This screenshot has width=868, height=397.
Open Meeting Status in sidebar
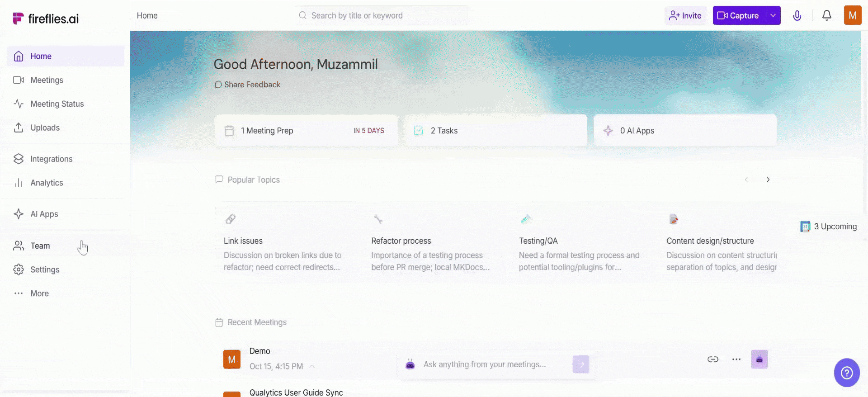(x=66, y=104)
